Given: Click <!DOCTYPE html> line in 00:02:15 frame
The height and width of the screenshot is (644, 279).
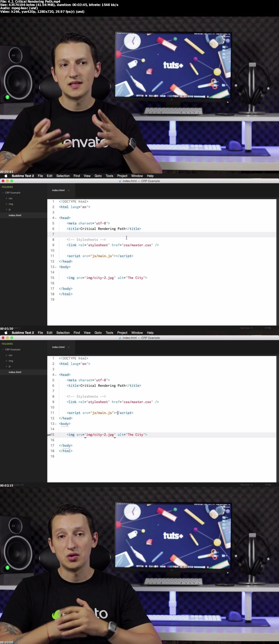Looking at the screenshot, I should coord(74,358).
